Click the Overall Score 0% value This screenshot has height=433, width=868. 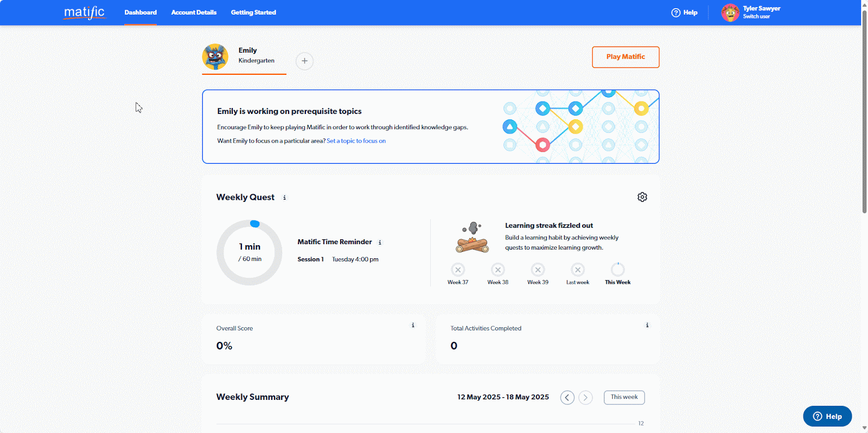tap(224, 346)
